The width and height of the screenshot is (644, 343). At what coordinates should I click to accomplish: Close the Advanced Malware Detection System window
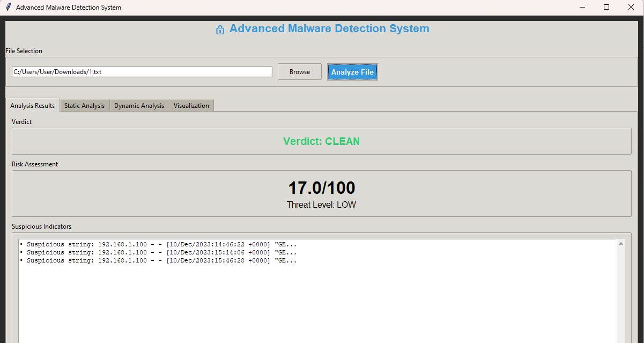(x=631, y=8)
